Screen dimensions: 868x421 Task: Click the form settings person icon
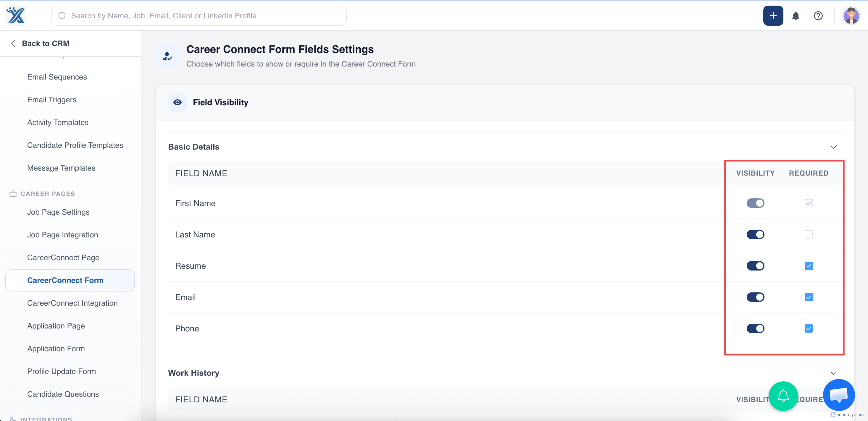[x=167, y=56]
